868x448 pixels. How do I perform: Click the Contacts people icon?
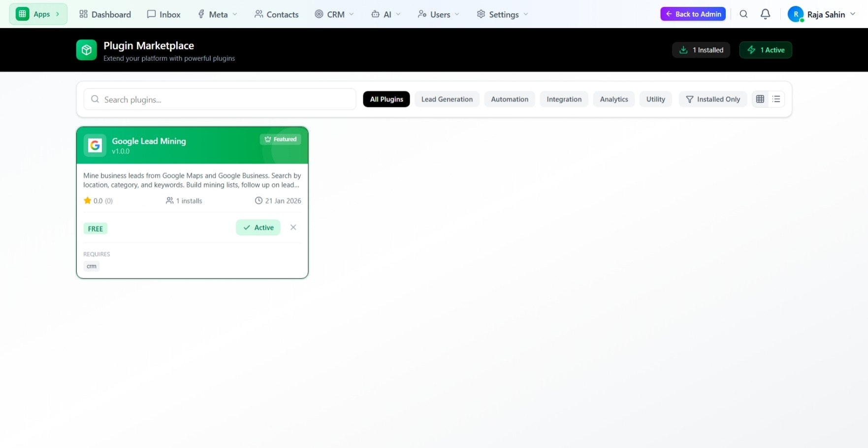click(258, 14)
